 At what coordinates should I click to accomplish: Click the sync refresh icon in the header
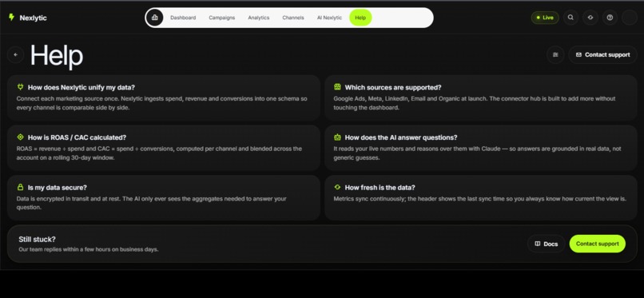point(590,18)
